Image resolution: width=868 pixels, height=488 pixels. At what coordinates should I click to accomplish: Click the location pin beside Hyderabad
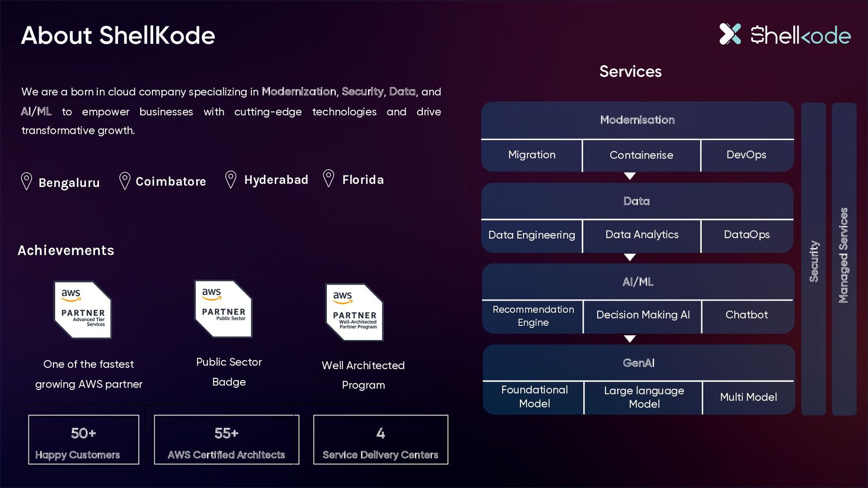pyautogui.click(x=231, y=179)
